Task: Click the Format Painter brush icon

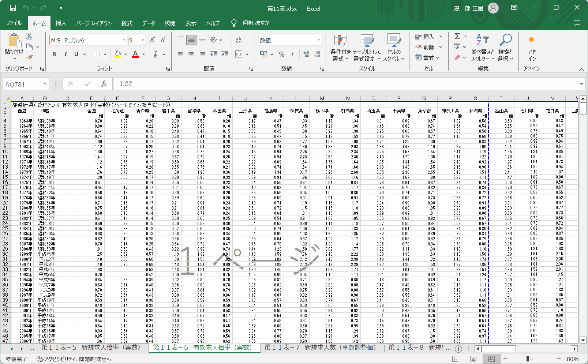Action: (30, 57)
